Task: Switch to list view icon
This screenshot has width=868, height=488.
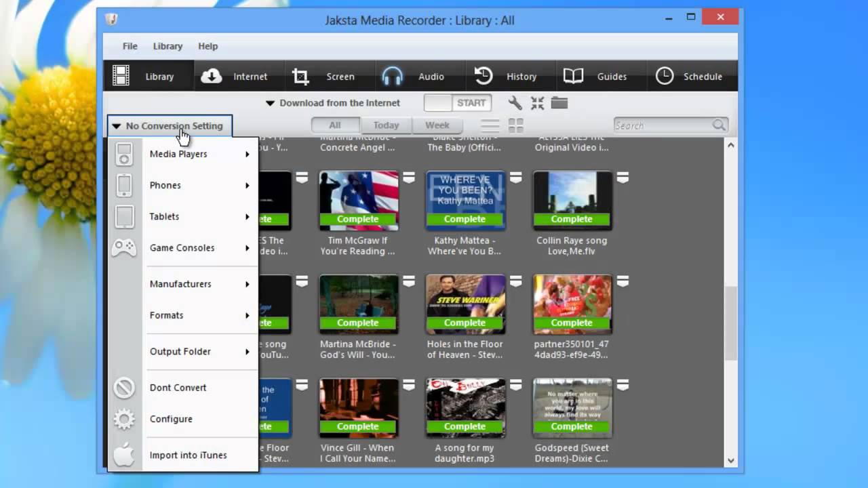Action: tap(490, 125)
